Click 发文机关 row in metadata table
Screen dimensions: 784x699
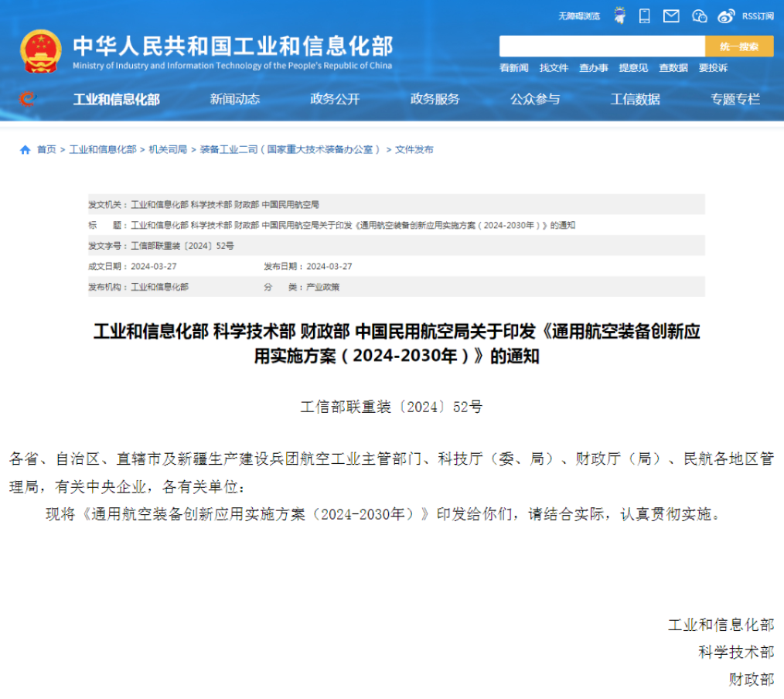pos(397,204)
